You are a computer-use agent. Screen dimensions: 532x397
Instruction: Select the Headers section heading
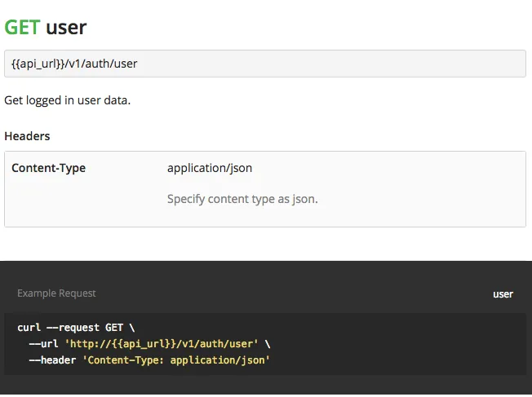27,136
